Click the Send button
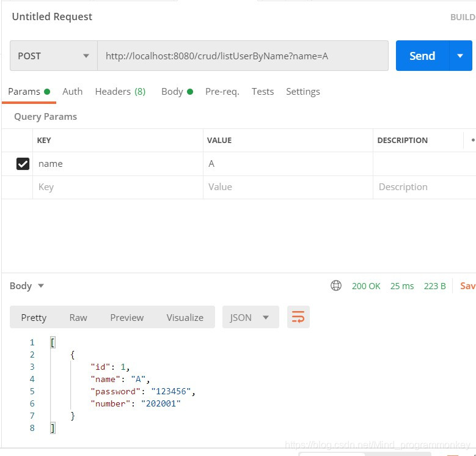 [422, 56]
